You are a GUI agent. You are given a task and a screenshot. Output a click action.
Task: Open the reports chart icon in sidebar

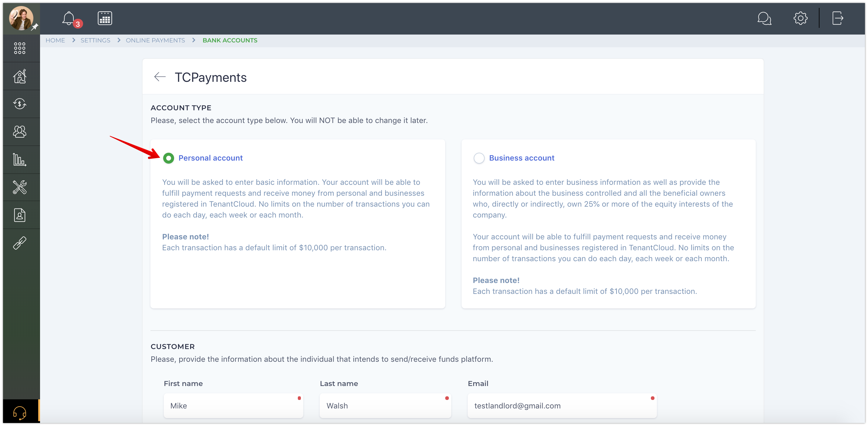pos(19,160)
